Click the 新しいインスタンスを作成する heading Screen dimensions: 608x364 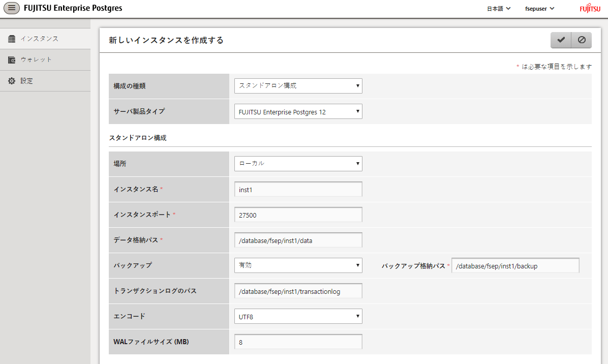(x=166, y=40)
